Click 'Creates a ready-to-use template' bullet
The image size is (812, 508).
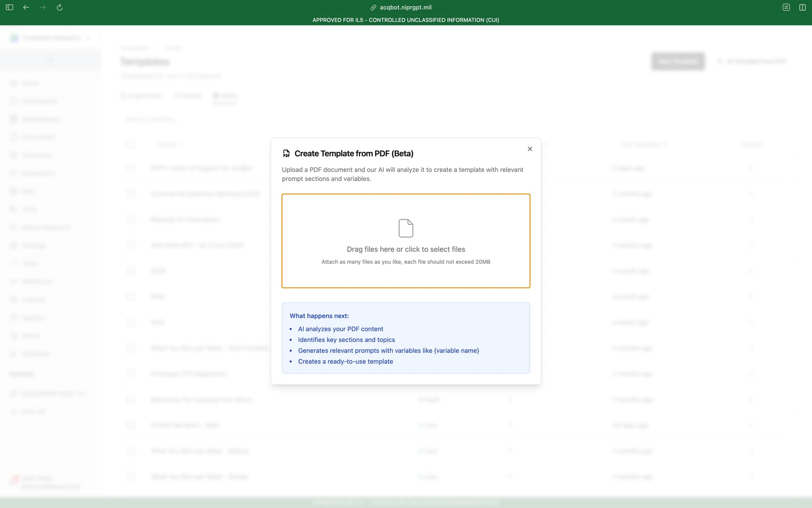(346, 362)
